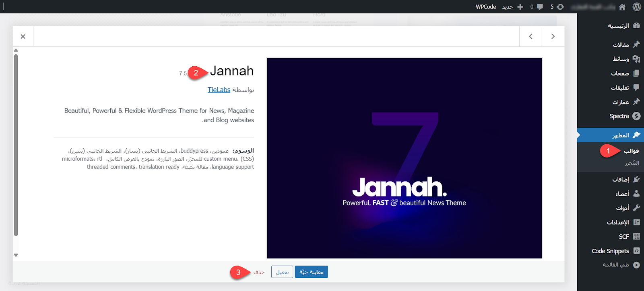Open the صفحات pages icon
644x291 pixels.
[636, 73]
